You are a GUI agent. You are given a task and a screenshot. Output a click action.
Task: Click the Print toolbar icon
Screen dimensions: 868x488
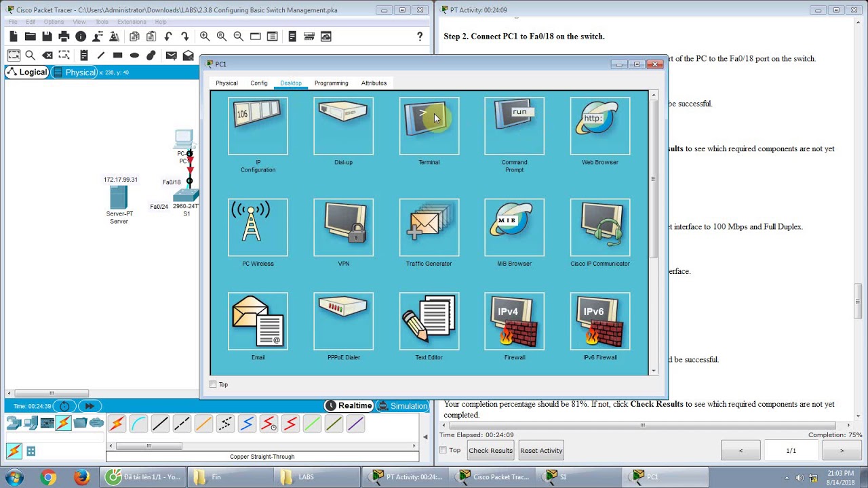[x=64, y=37]
